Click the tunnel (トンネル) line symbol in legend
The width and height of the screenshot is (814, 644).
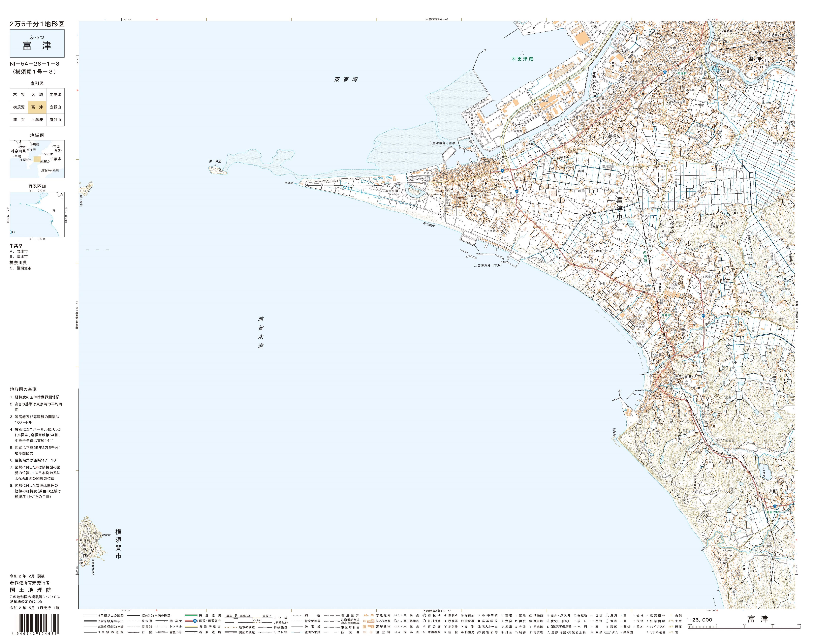(162, 627)
